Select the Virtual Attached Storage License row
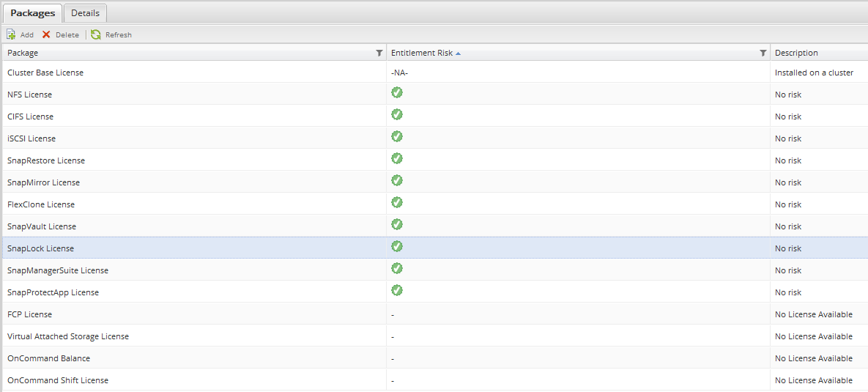Image resolution: width=868 pixels, height=392 pixels. tap(68, 336)
